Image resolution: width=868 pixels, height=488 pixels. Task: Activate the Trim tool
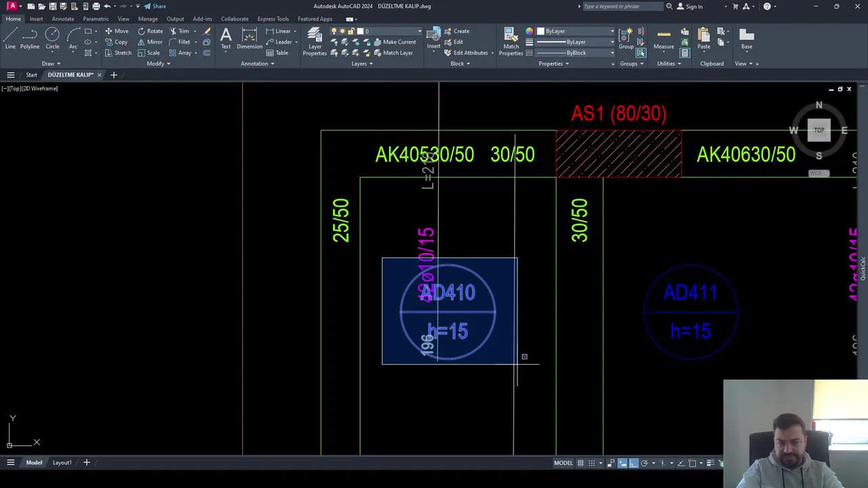(x=179, y=31)
